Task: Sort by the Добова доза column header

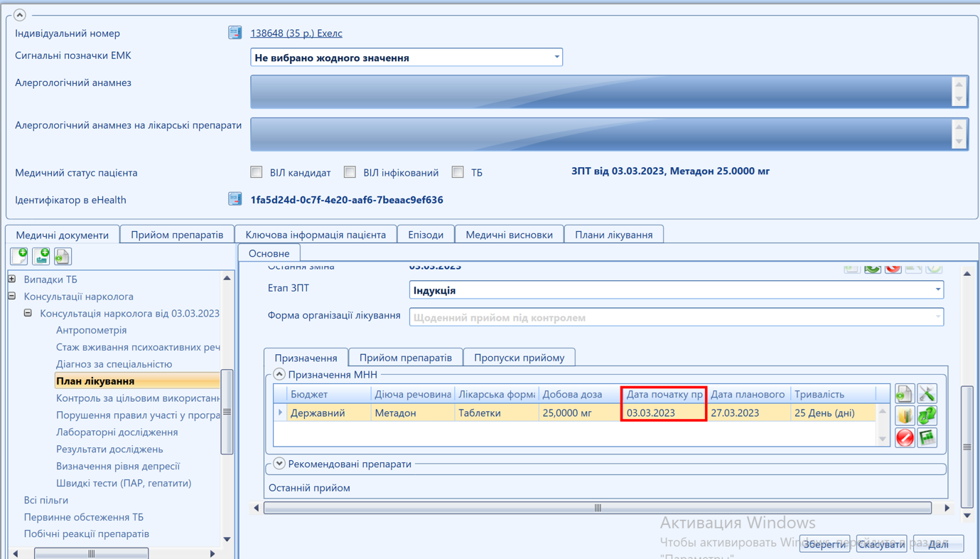Action: click(x=580, y=394)
